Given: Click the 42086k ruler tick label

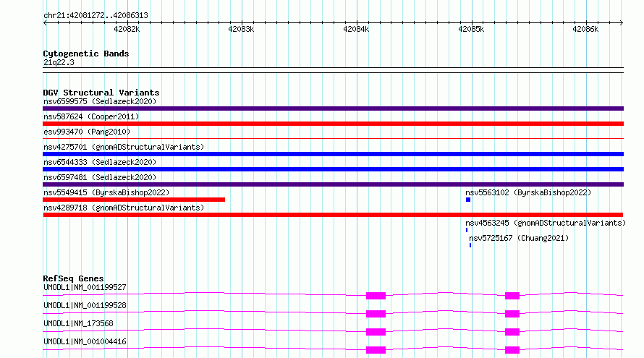Looking at the screenshot, I should click(585, 29).
